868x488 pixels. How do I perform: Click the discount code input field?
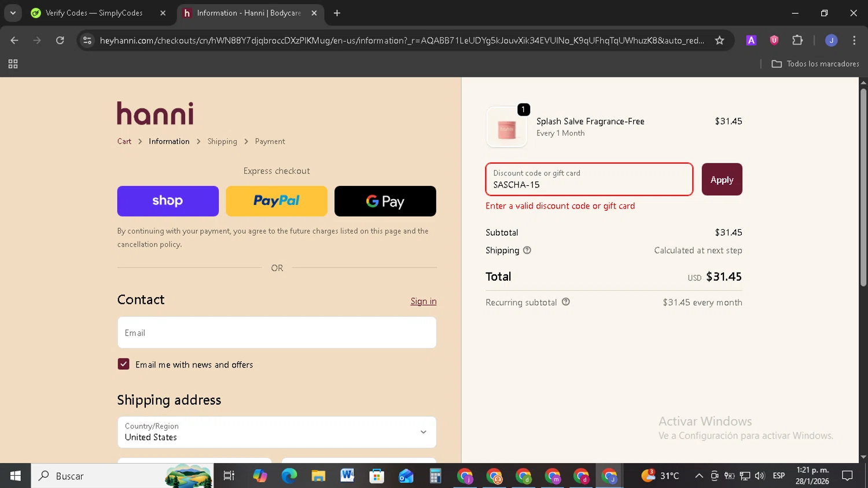[589, 179]
